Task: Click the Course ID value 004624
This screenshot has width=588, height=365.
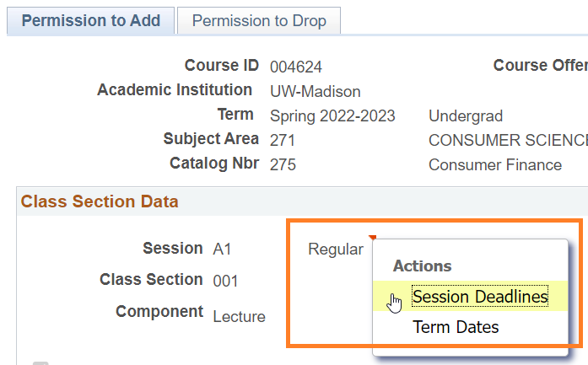Action: coord(296,67)
